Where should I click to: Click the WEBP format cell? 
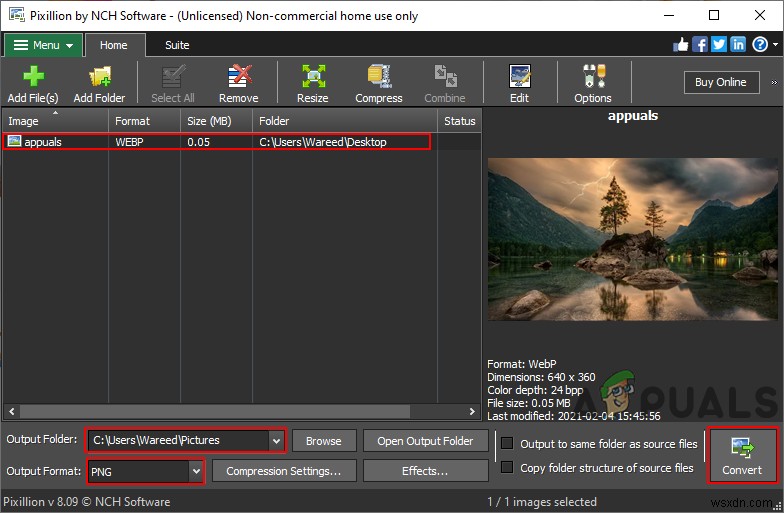click(x=130, y=142)
